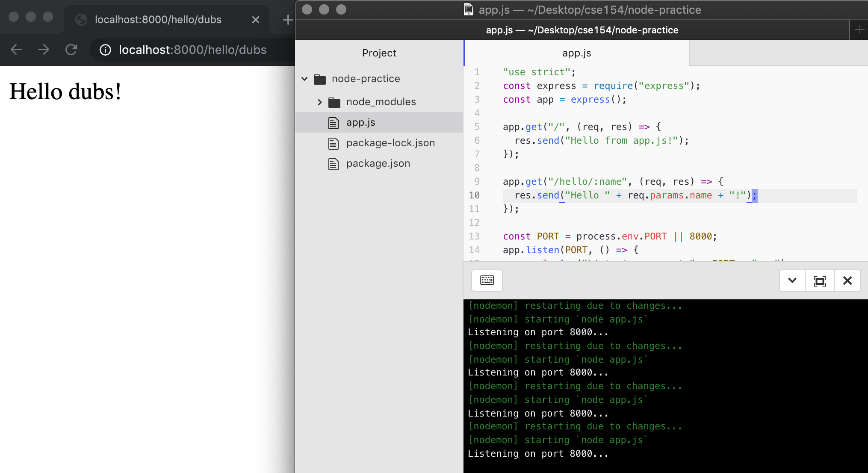868x473 pixels.
Task: Close the terminal panel with X icon
Action: click(x=847, y=281)
